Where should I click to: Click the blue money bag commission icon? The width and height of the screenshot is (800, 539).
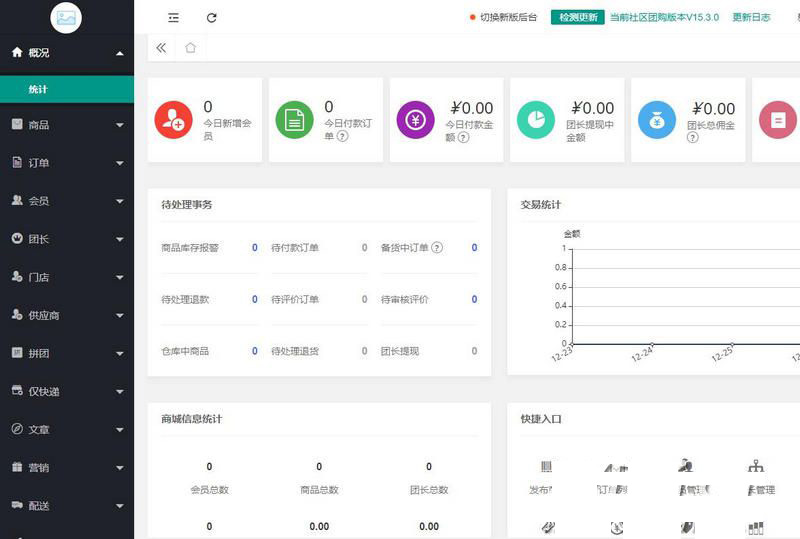click(657, 120)
